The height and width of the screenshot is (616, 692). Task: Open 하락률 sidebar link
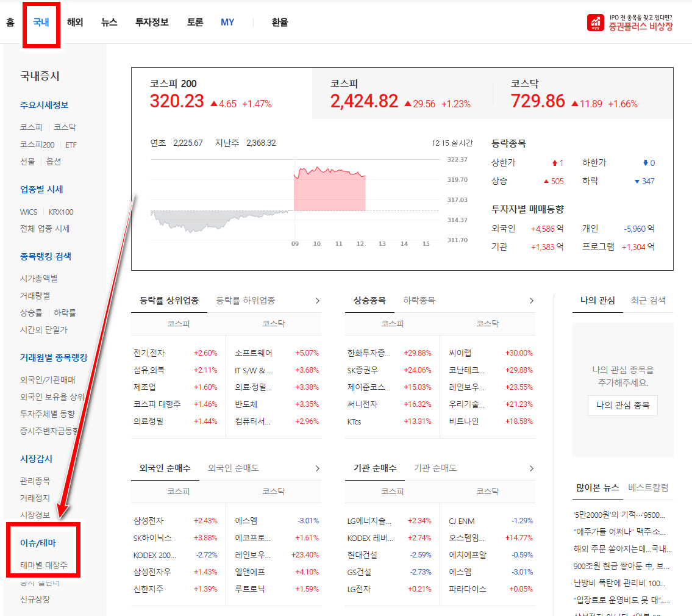pyautogui.click(x=65, y=313)
